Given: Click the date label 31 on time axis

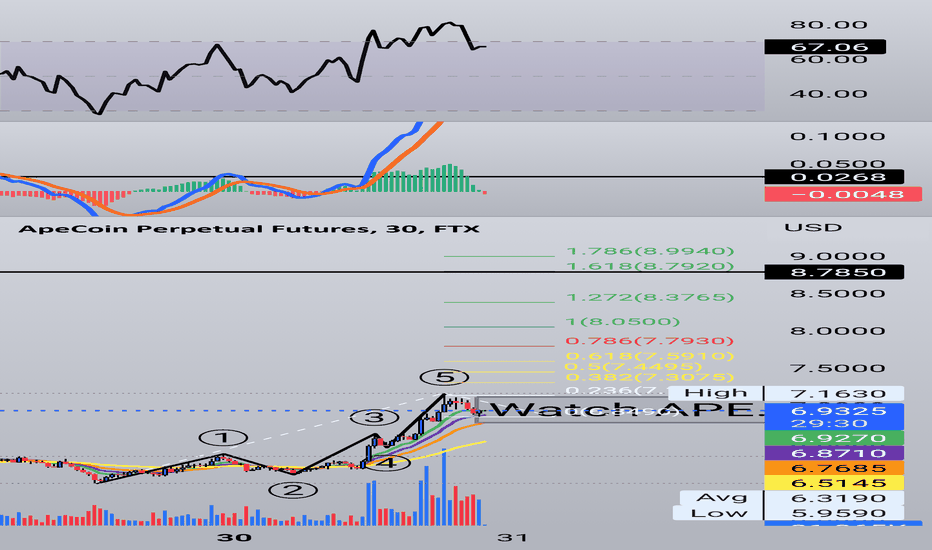Looking at the screenshot, I should pos(512,538).
